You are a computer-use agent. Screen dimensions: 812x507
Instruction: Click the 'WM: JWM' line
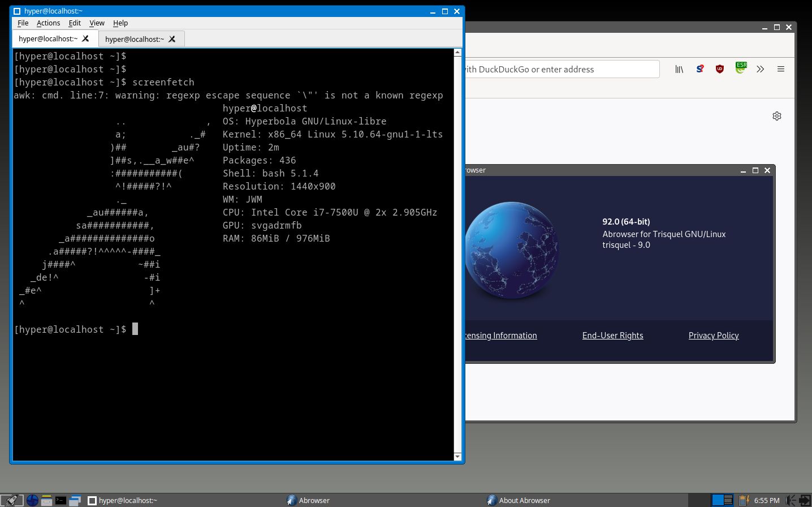(243, 199)
